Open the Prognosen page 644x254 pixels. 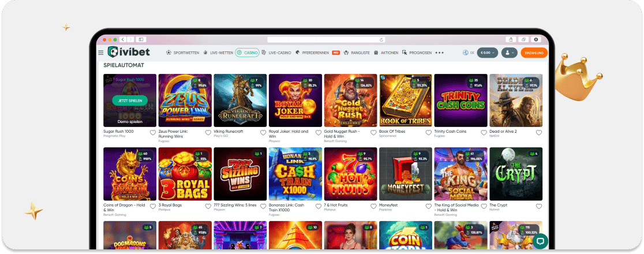coord(417,53)
